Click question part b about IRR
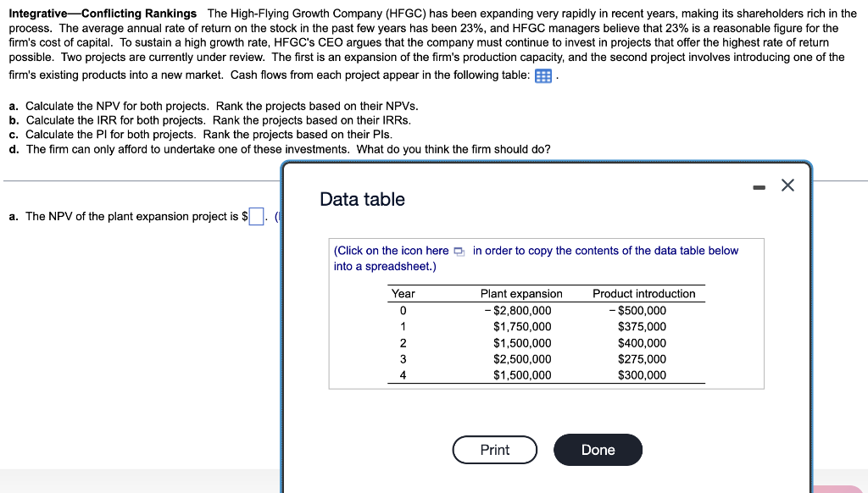868x493 pixels. coord(210,120)
